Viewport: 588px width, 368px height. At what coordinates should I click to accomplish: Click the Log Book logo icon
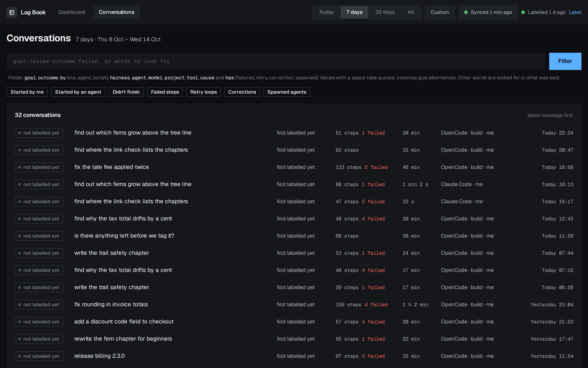tap(12, 12)
